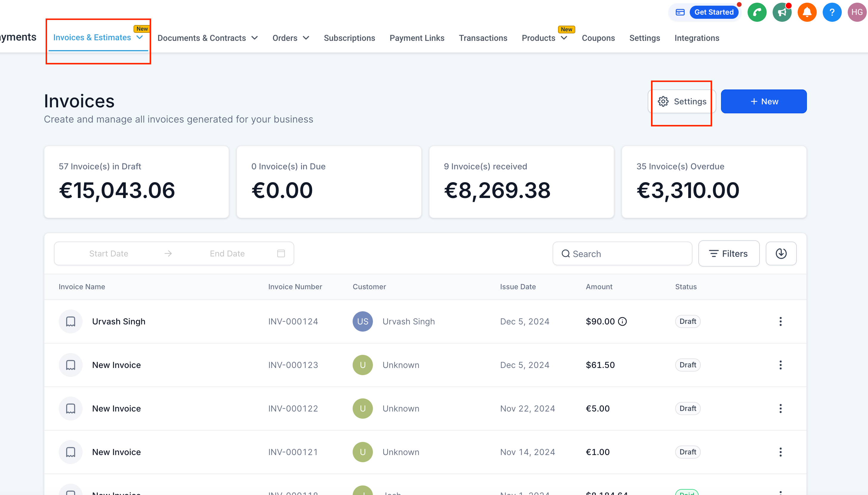Expand the Documents & Contracts menu
The height and width of the screenshot is (495, 868).
207,38
